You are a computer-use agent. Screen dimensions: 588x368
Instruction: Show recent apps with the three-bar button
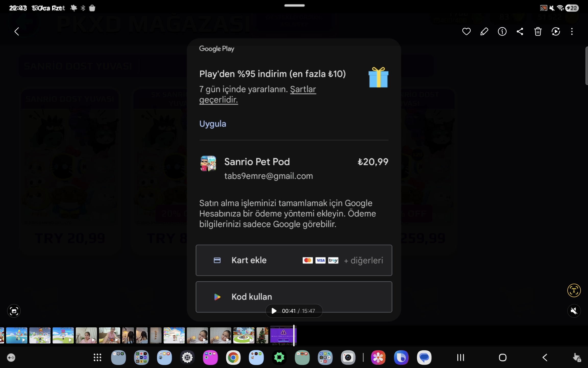point(461,358)
